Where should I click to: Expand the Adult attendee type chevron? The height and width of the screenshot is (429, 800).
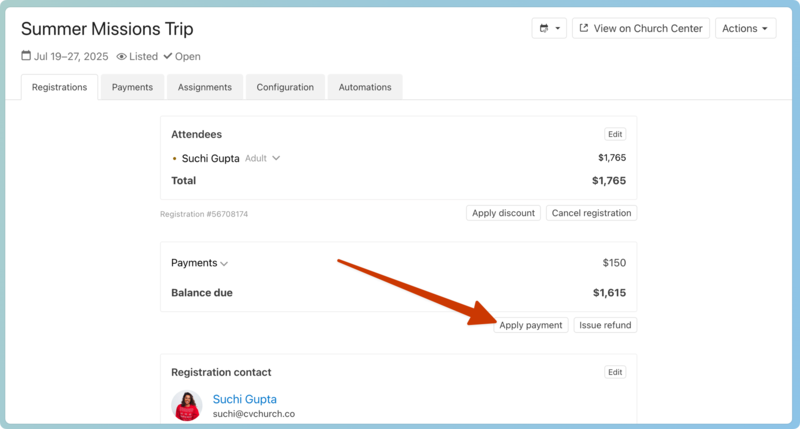coord(276,158)
